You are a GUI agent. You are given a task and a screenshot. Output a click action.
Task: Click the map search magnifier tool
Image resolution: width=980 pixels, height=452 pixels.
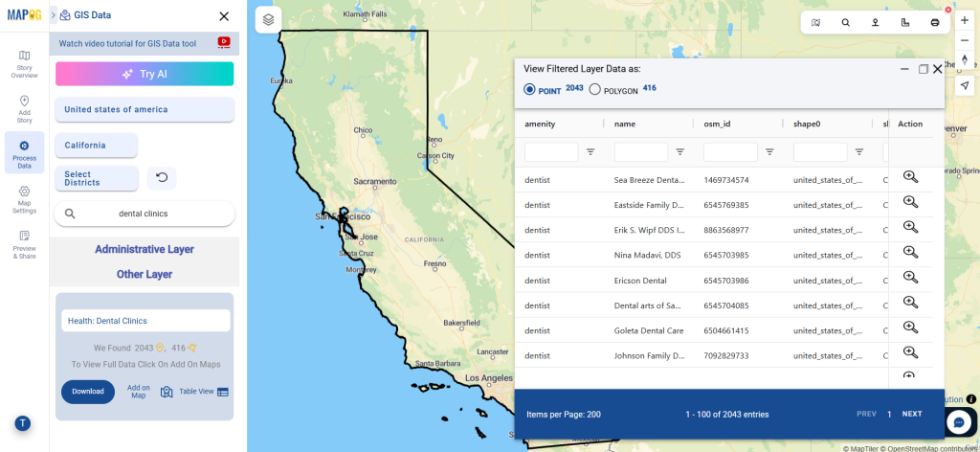click(x=845, y=22)
